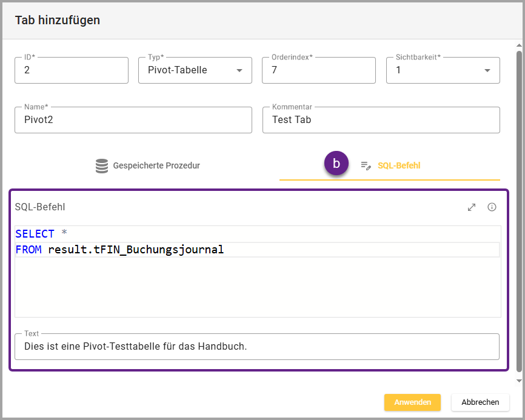Click the Text field with the Pivot-Testtabelle description
This screenshot has height=420, width=525.
tap(257, 347)
